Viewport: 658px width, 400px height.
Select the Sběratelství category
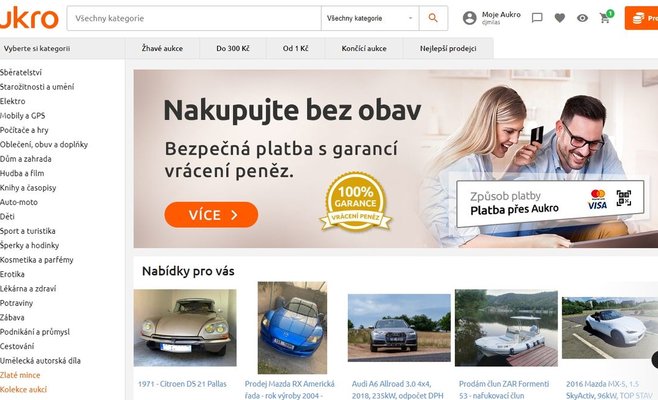(x=21, y=72)
